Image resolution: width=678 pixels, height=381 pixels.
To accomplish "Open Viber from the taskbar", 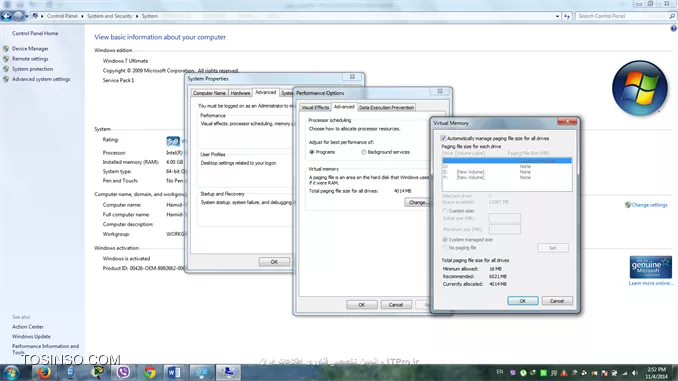I will click(123, 372).
